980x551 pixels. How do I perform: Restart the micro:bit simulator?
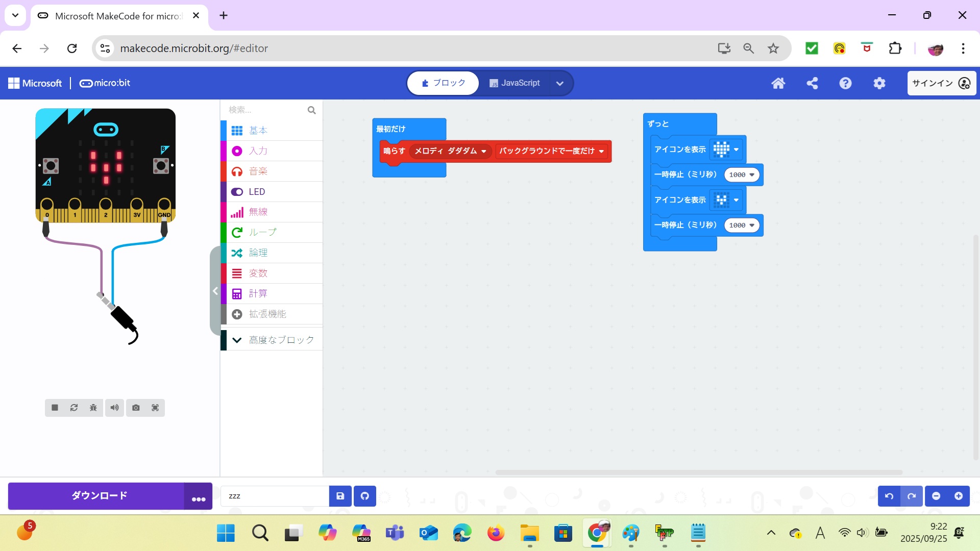(x=74, y=408)
